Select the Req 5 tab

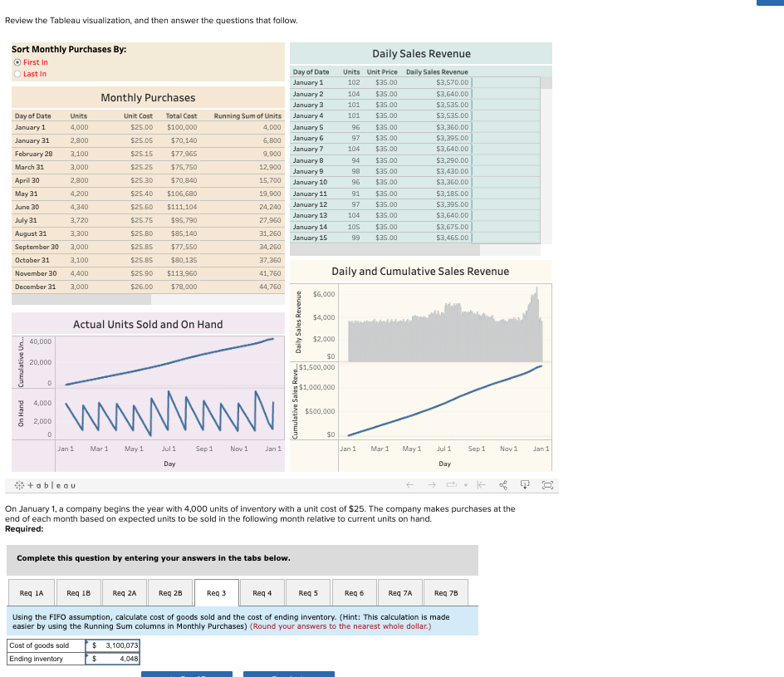click(306, 592)
